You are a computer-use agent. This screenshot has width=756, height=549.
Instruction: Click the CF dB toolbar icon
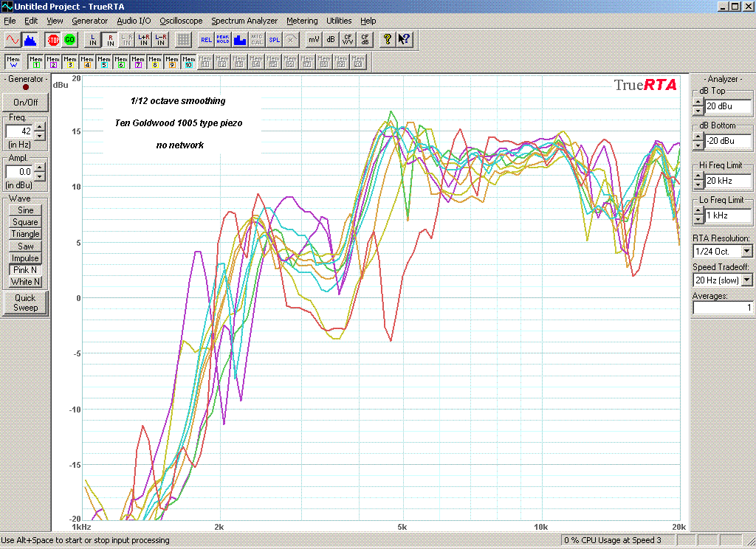(365, 40)
